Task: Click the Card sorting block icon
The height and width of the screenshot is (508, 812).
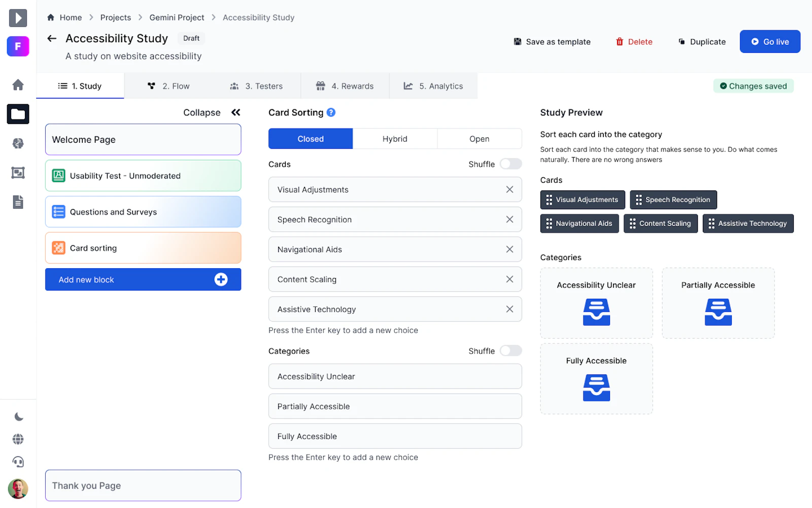Action: point(59,248)
